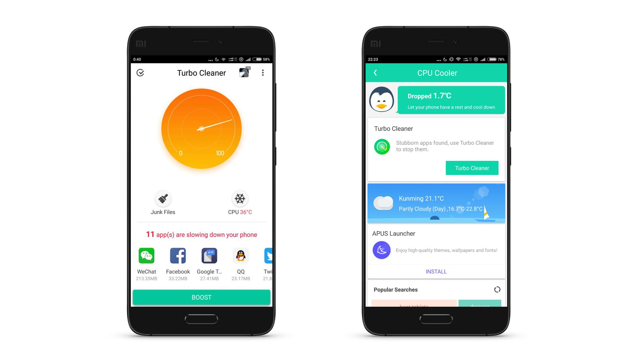Select the Popular Searches refresh icon
Screen dimensions: 644x362
pyautogui.click(x=496, y=290)
